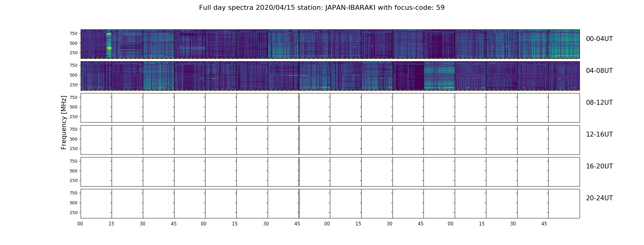Select the 00-04UT row label

coord(599,39)
